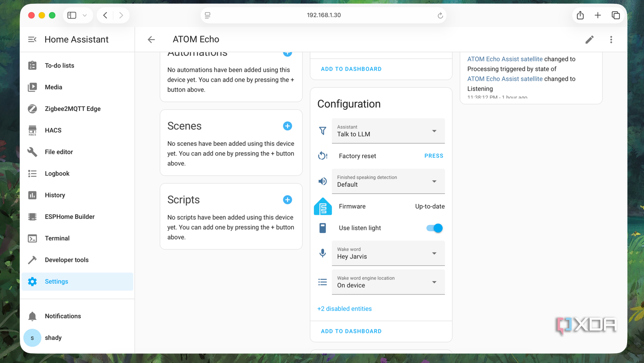Click the Factory reset icon

[x=322, y=156]
